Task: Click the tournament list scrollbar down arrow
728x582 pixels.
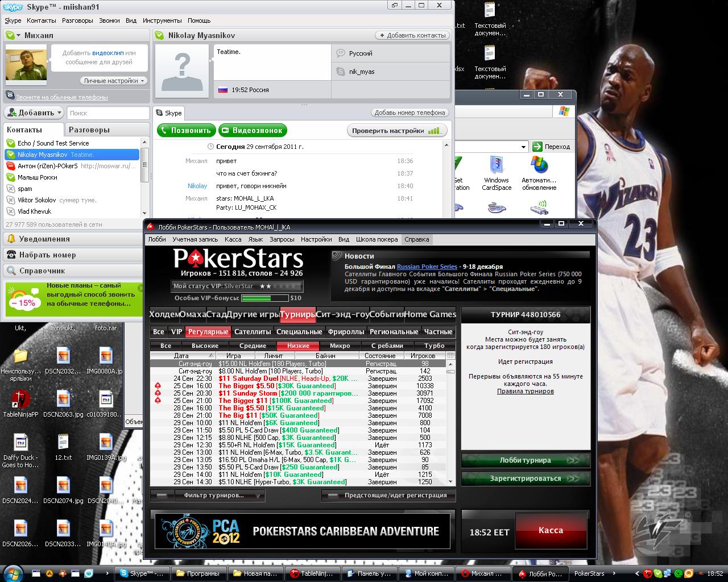Action: (451, 482)
